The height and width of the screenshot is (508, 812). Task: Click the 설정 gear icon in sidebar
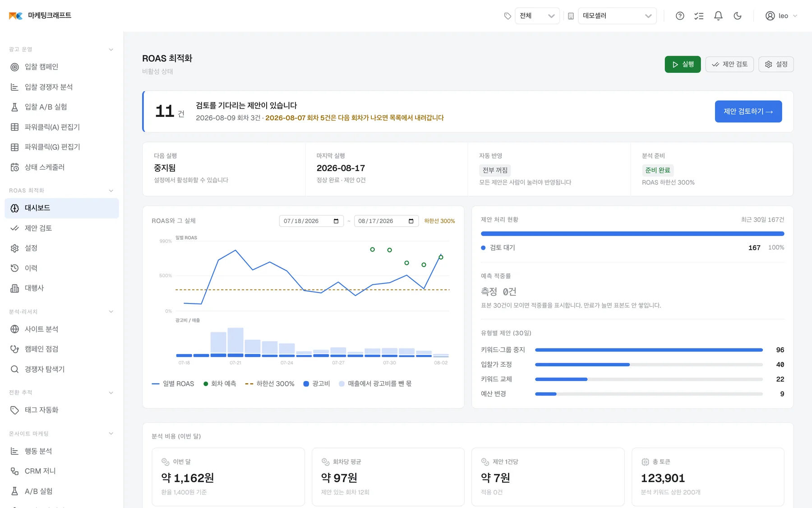click(15, 248)
